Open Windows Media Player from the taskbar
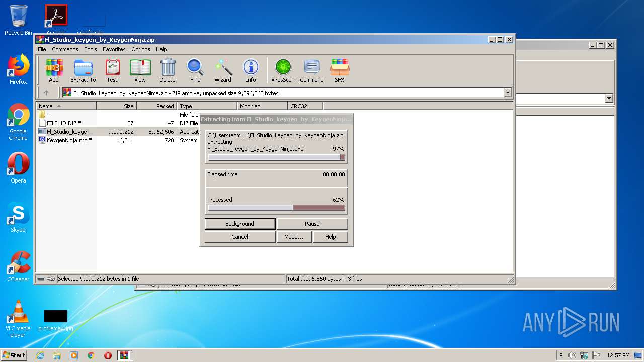The height and width of the screenshot is (362, 644). pyautogui.click(x=74, y=355)
